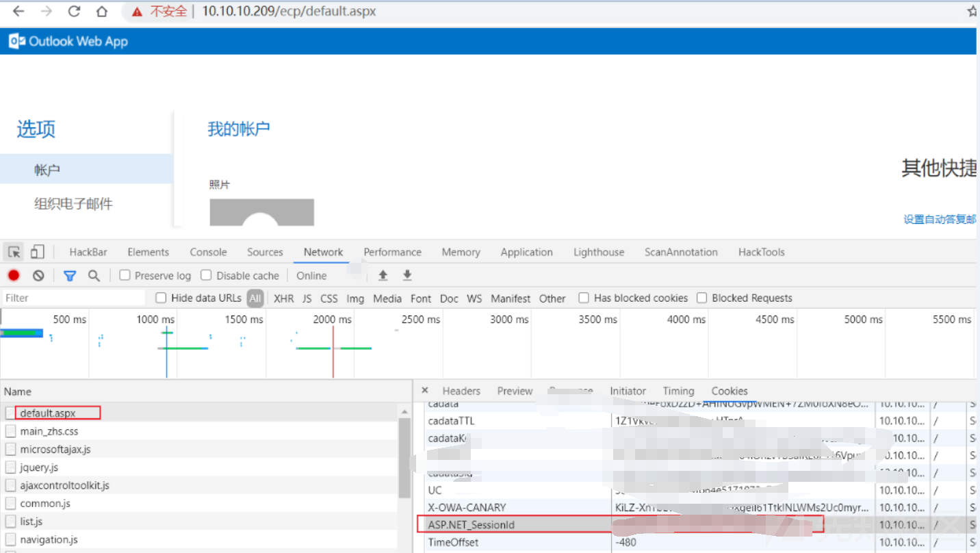Click the file icon beside common.js
The width and height of the screenshot is (980, 553).
[10, 503]
